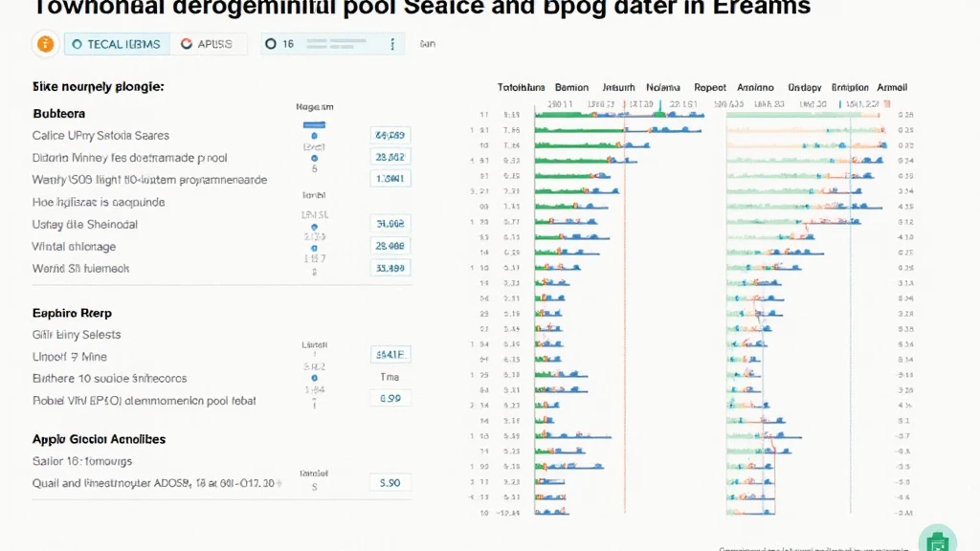The height and width of the screenshot is (551, 980).
Task: Click the circle icon in TECAL IIBMS tab
Action: (76, 44)
